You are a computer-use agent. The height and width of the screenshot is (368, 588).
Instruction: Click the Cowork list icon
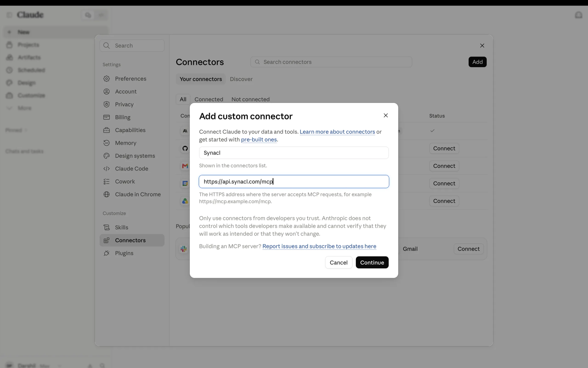[x=106, y=181]
